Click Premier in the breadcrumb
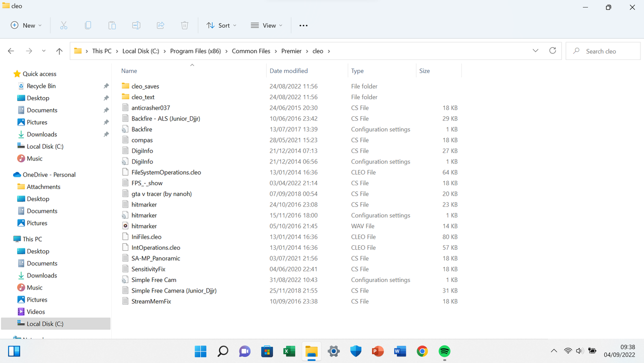Viewport: 644px width, 363px height. [291, 51]
